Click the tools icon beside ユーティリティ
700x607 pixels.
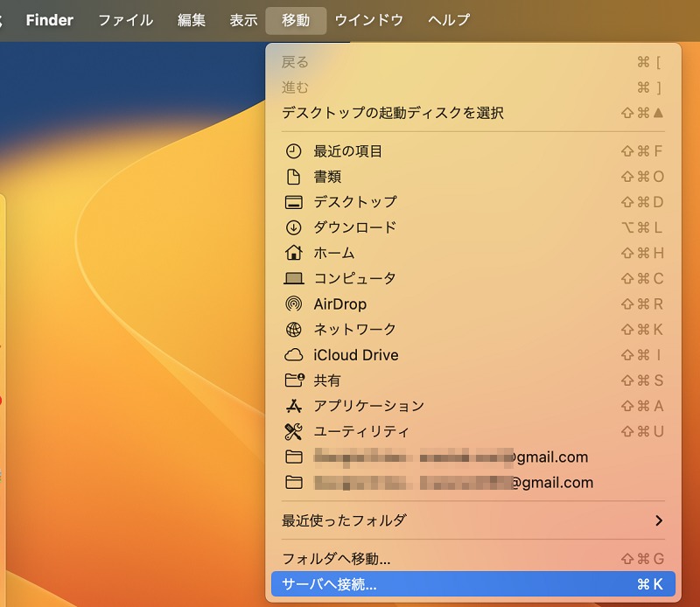pyautogui.click(x=293, y=431)
